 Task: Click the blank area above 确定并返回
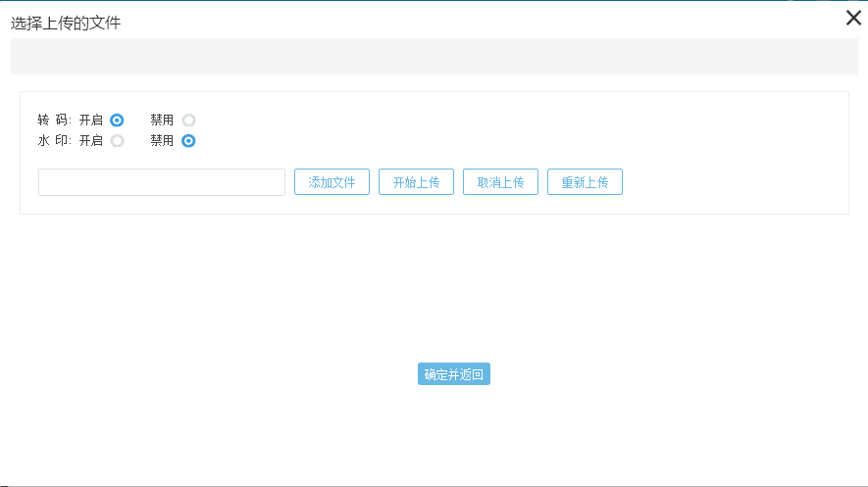coord(453,294)
